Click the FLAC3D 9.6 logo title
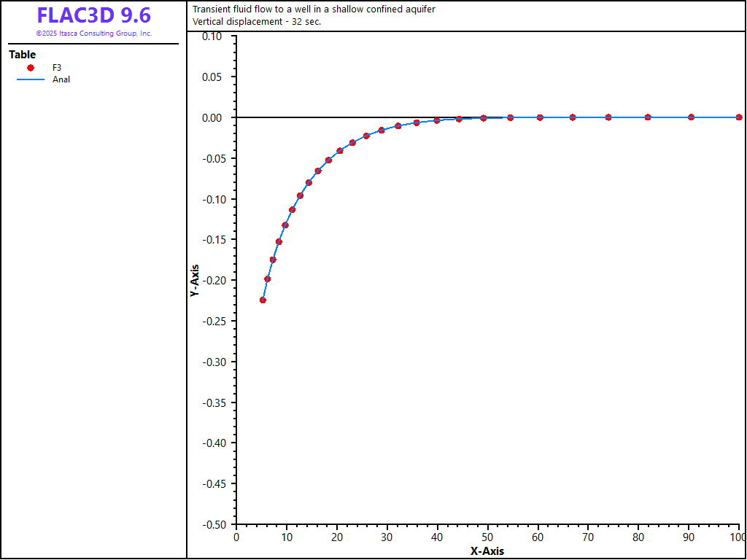747x560 pixels. [x=93, y=15]
